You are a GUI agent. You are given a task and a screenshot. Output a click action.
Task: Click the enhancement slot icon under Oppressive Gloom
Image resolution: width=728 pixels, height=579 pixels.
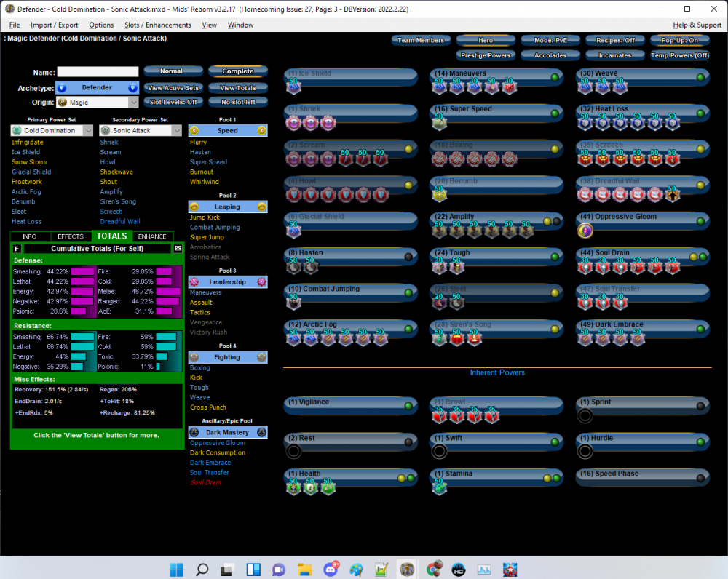pyautogui.click(x=585, y=231)
